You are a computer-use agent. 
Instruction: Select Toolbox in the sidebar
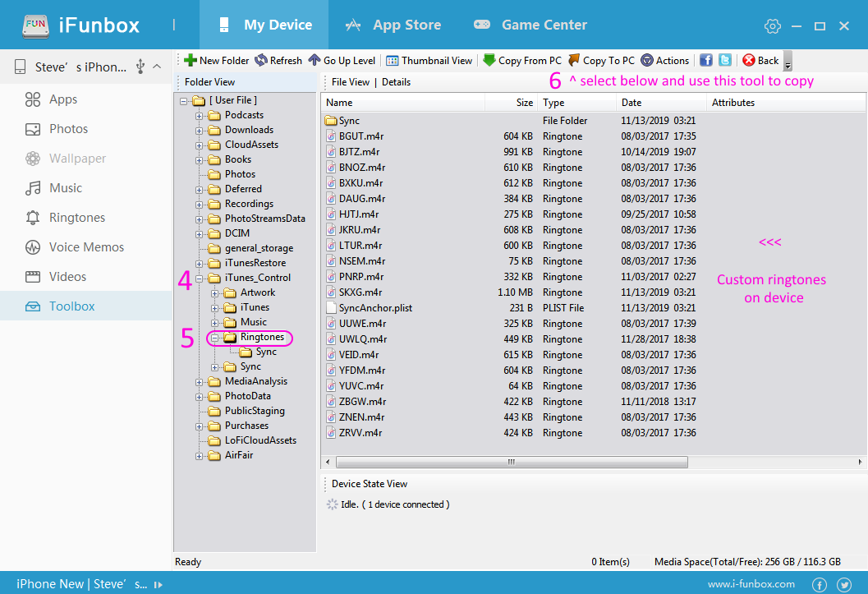[85, 306]
